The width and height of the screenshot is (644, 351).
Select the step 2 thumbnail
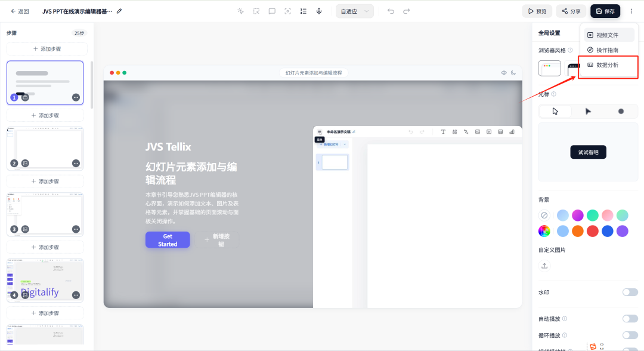45,149
